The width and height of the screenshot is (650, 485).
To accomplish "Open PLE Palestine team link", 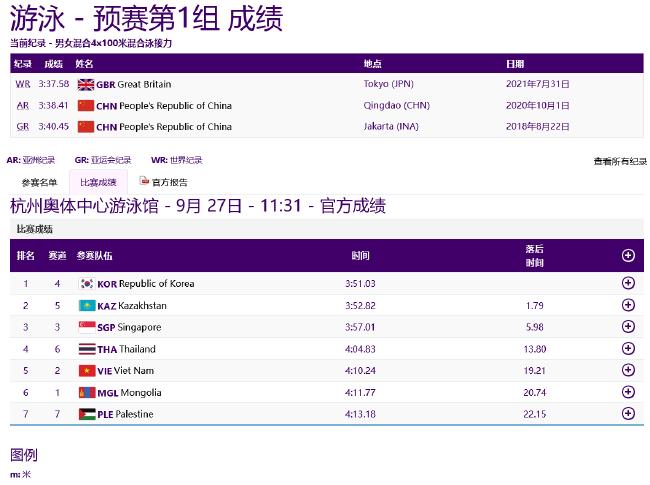I will pyautogui.click(x=125, y=414).
